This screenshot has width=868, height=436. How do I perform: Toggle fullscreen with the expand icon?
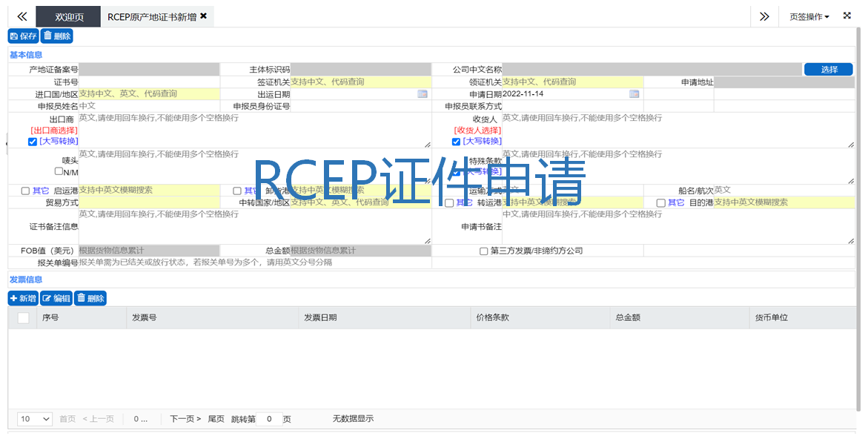(x=847, y=16)
